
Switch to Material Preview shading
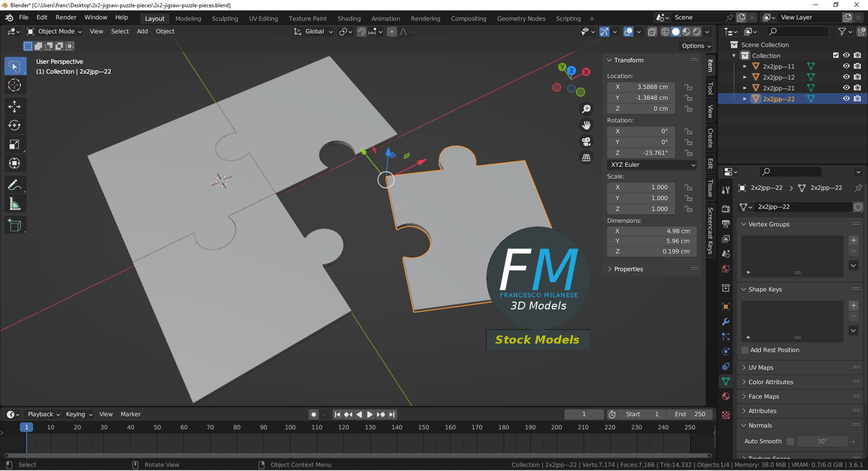686,32
